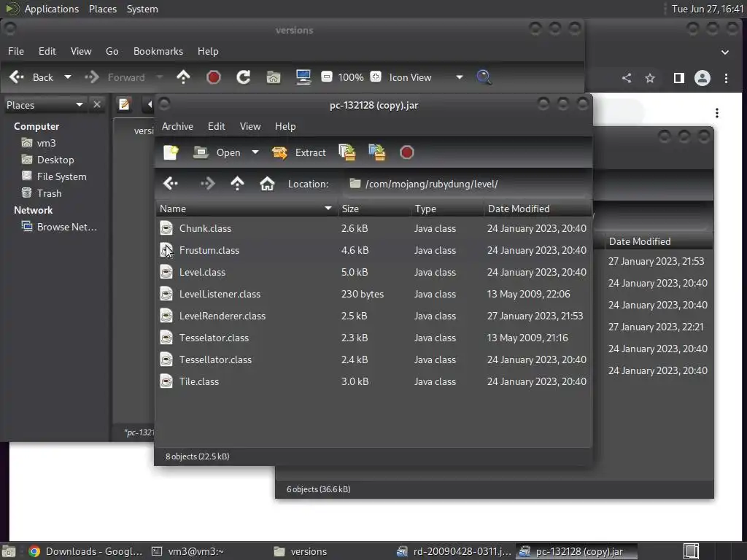Sort archive list by Size column
This screenshot has width=747, height=560.
[x=374, y=209]
